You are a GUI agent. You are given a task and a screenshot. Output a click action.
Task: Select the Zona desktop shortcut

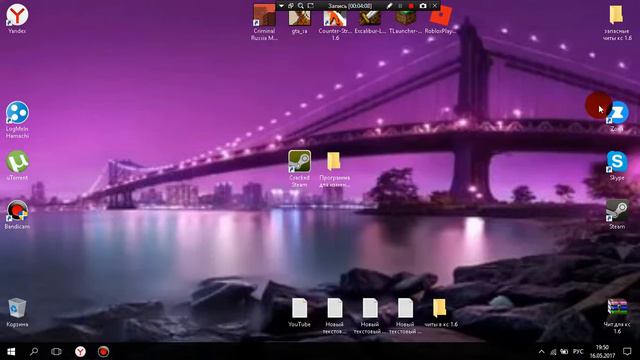(x=617, y=115)
